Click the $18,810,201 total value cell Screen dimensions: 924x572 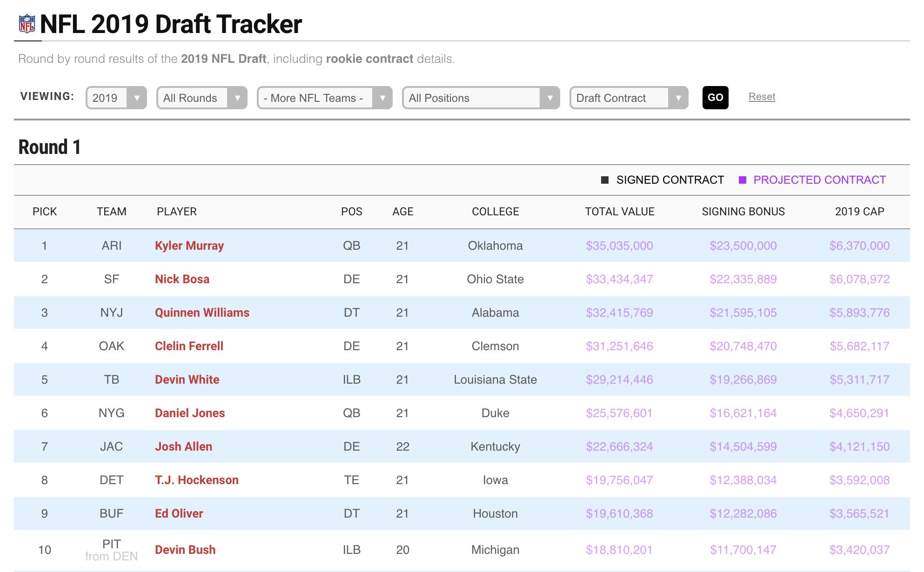[620, 550]
